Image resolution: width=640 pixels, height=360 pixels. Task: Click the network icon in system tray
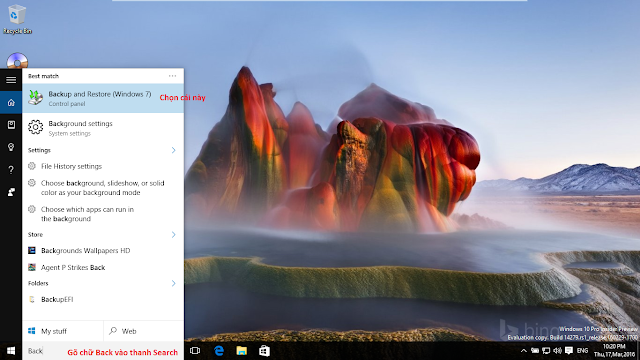[x=546, y=351]
